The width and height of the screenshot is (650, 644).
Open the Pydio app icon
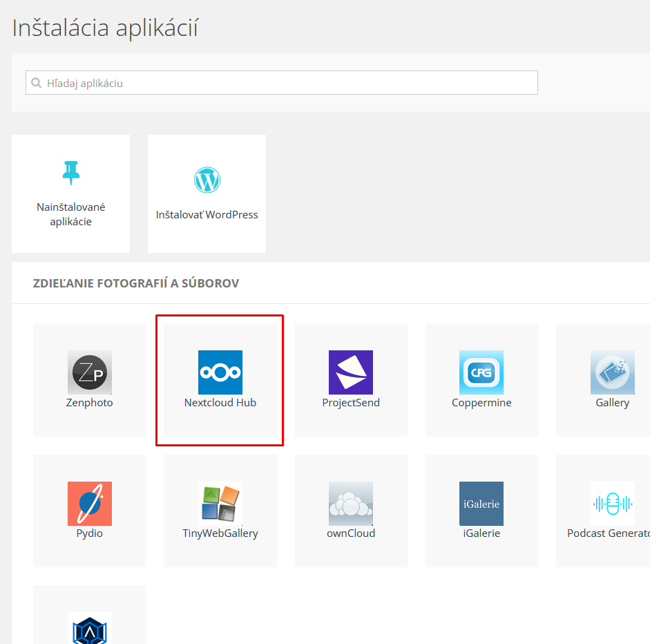pyautogui.click(x=90, y=504)
